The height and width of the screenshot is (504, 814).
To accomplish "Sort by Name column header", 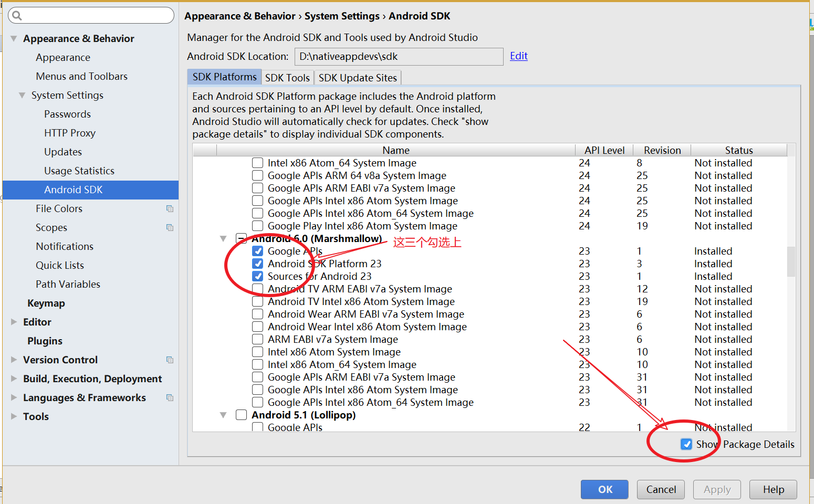I will point(395,150).
